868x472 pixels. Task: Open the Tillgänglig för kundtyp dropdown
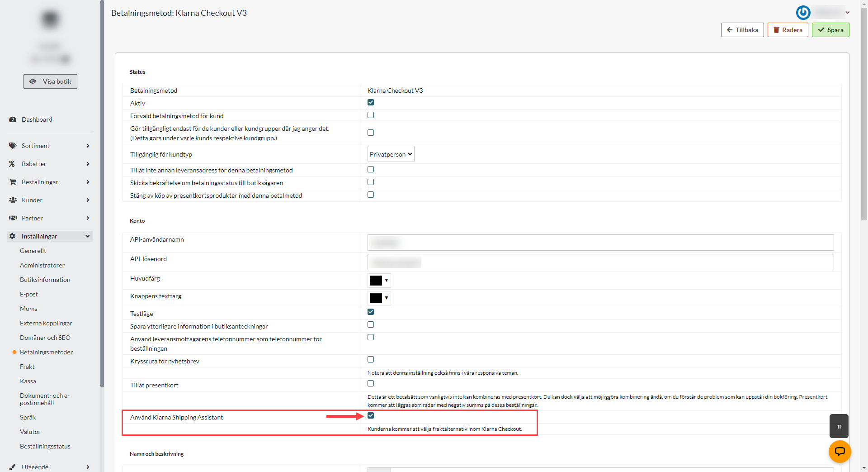[x=391, y=154]
